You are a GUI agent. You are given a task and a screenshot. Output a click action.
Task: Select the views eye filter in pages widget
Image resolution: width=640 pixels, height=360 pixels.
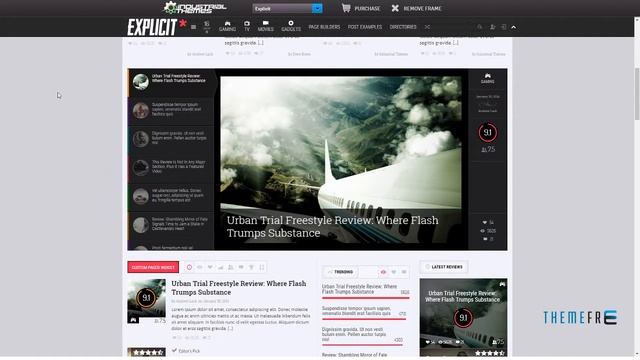coord(200,267)
